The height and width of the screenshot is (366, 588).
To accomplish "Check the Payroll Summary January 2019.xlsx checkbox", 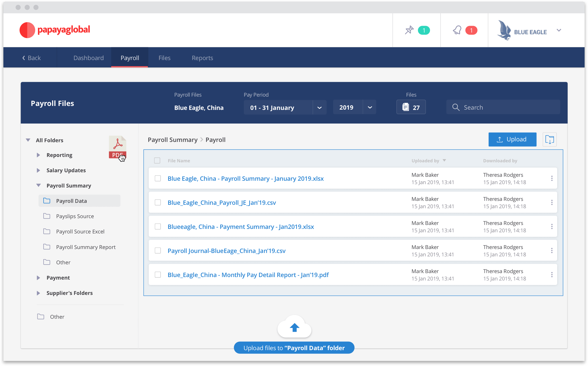I will tap(158, 178).
